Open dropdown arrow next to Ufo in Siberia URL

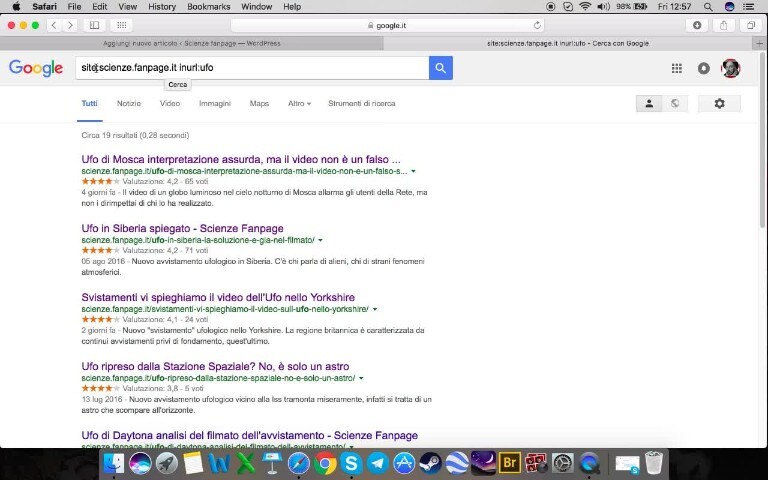320,240
